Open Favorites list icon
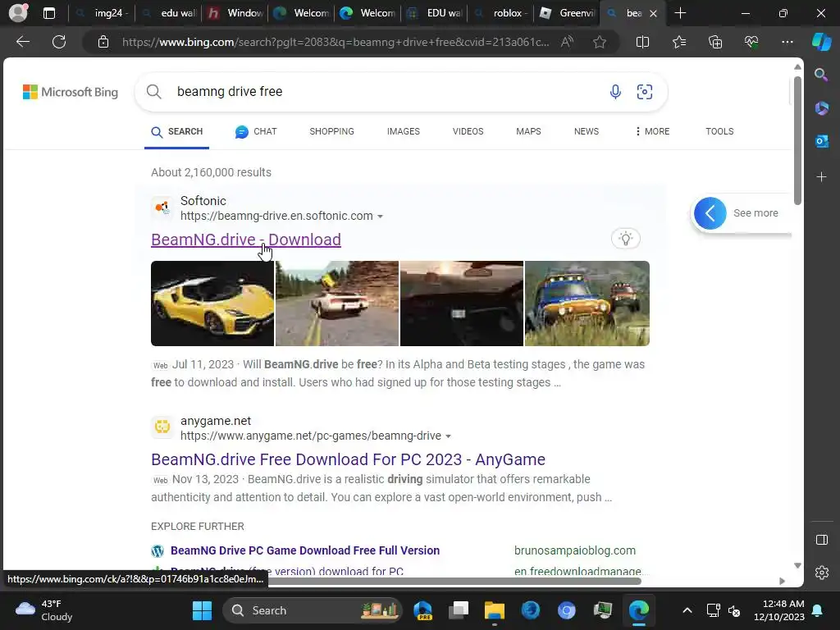This screenshot has width=840, height=630. click(678, 42)
